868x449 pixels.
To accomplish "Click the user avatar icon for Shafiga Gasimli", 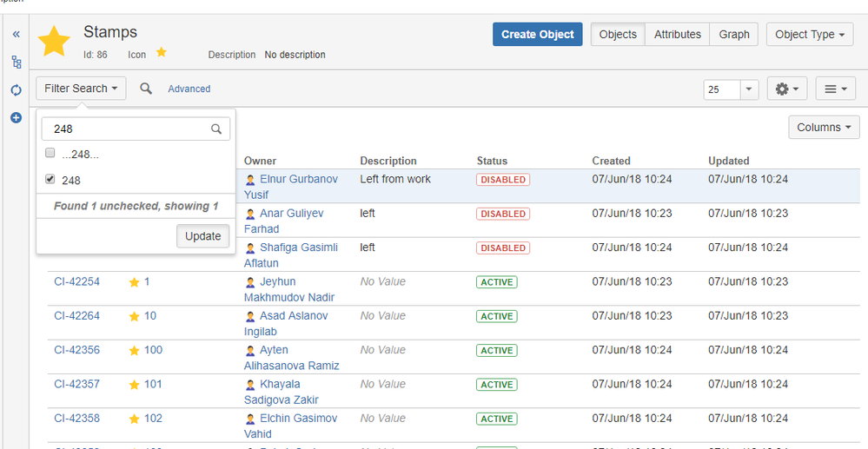I will tap(250, 248).
